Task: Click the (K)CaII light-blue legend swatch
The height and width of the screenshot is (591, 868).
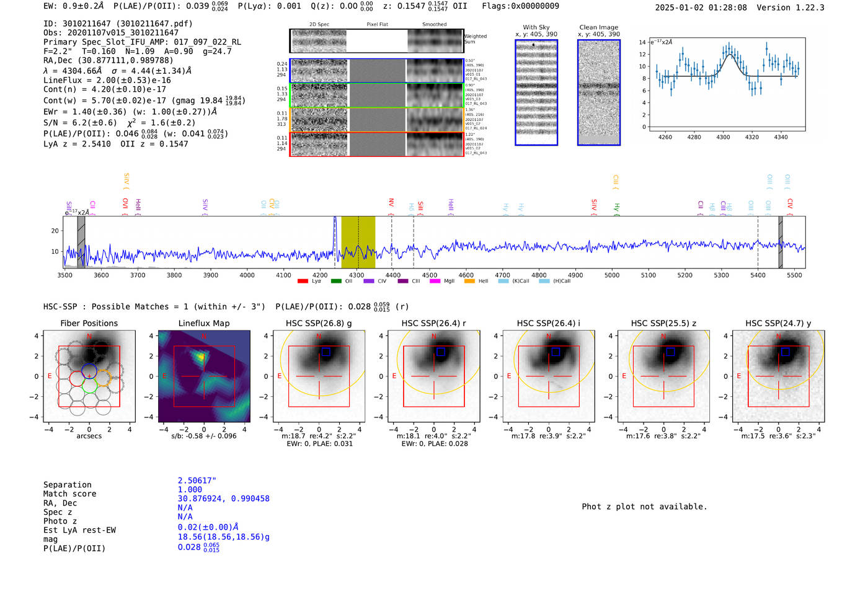Action: [x=503, y=282]
